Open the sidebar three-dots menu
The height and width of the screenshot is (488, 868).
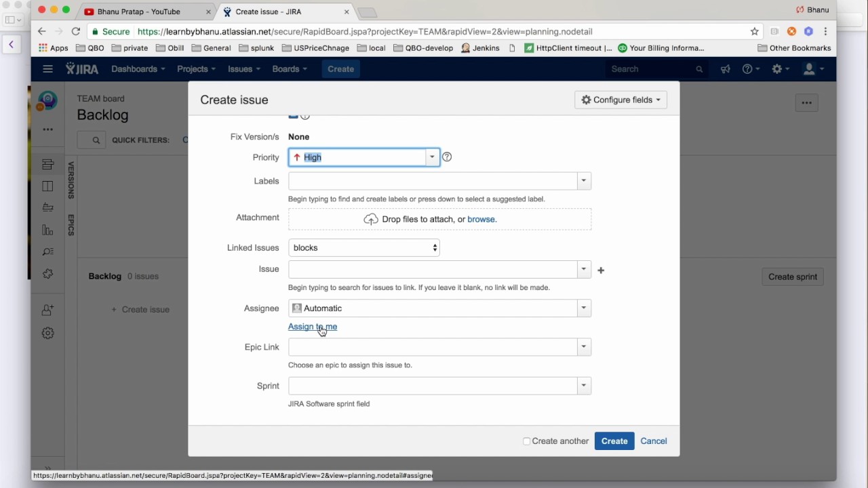tap(47, 129)
